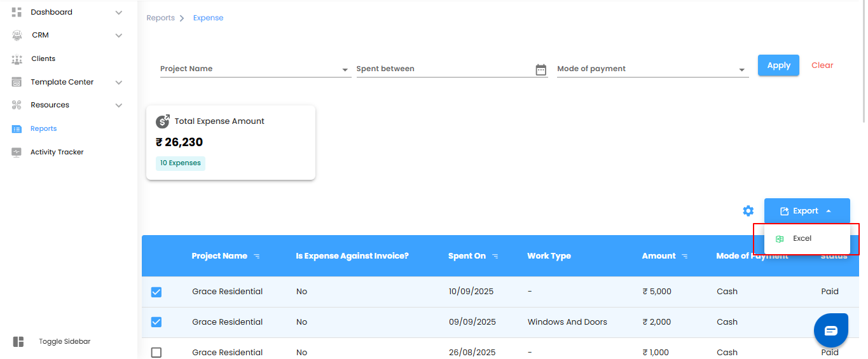Click the Activity Tracker monitor icon
The image size is (868, 359).
[17, 152]
